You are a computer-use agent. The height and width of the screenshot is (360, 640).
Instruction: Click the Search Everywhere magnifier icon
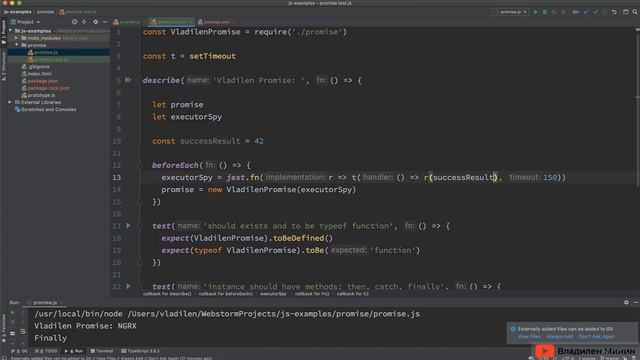pos(635,12)
